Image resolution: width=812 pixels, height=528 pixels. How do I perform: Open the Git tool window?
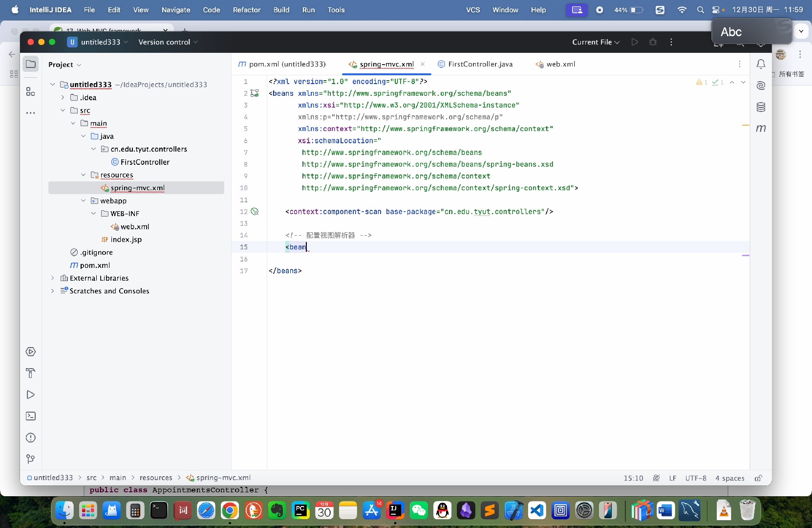[31, 459]
